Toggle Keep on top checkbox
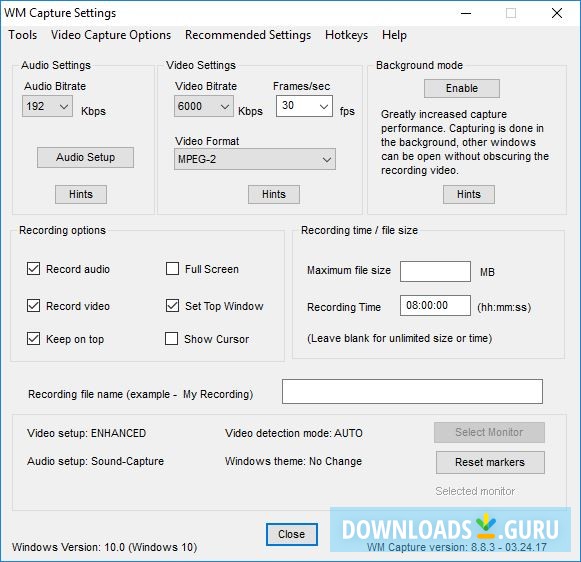The image size is (581, 562). (x=33, y=338)
